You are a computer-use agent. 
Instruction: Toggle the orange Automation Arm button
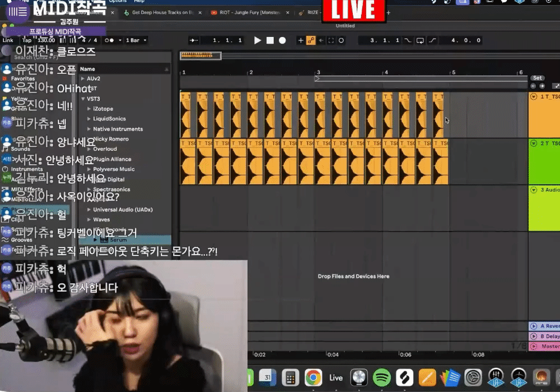311,40
